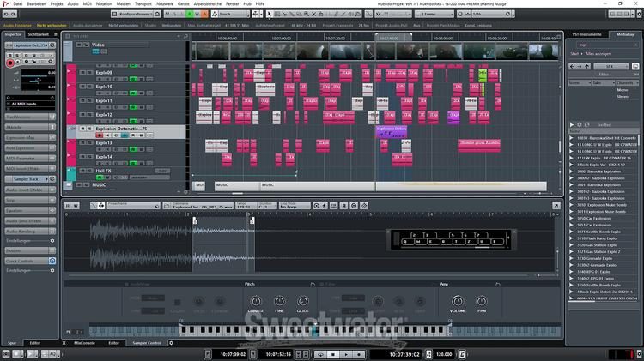
Task: Click Cycle loop button in transport bar
Action: coord(320,354)
